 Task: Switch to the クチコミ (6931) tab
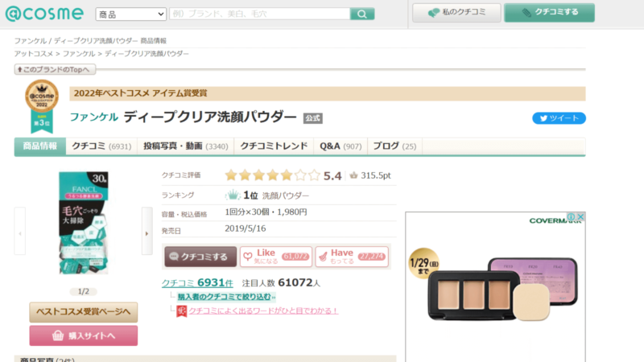pyautogui.click(x=101, y=146)
